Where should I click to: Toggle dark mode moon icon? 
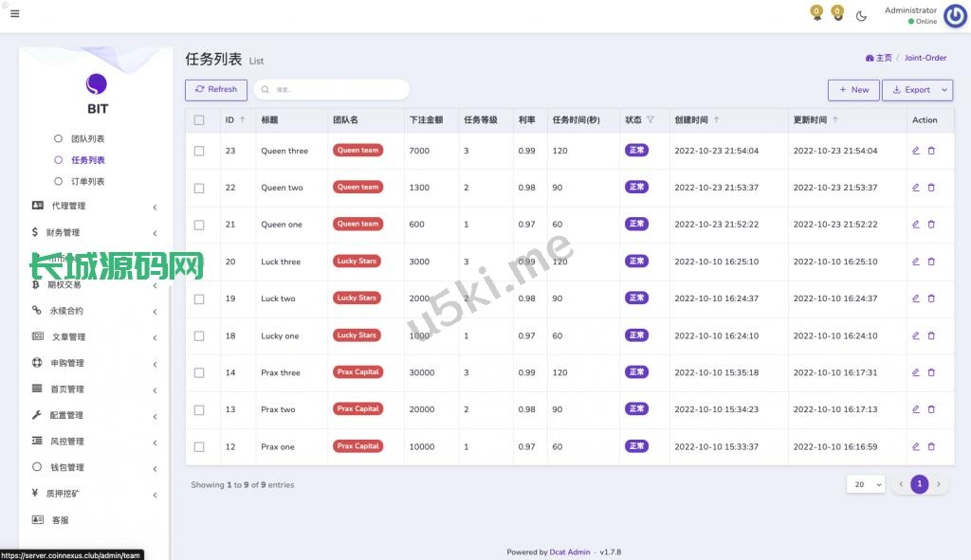[x=861, y=15]
